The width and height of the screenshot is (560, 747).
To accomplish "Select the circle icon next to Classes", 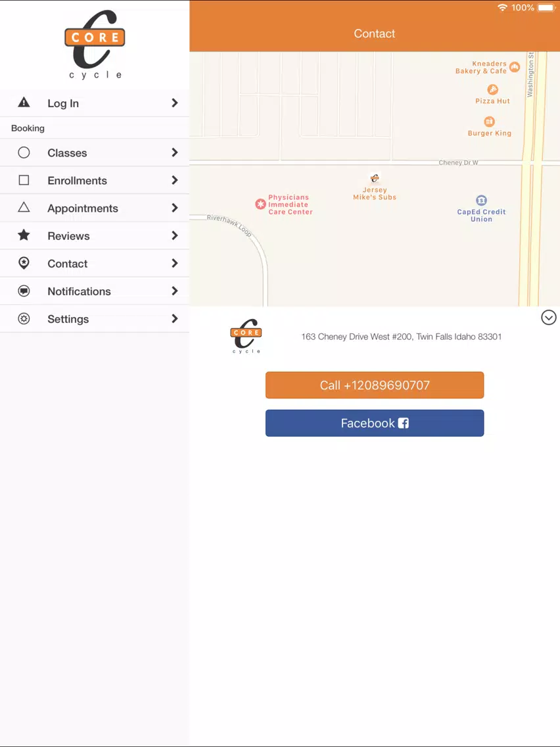I will (24, 153).
